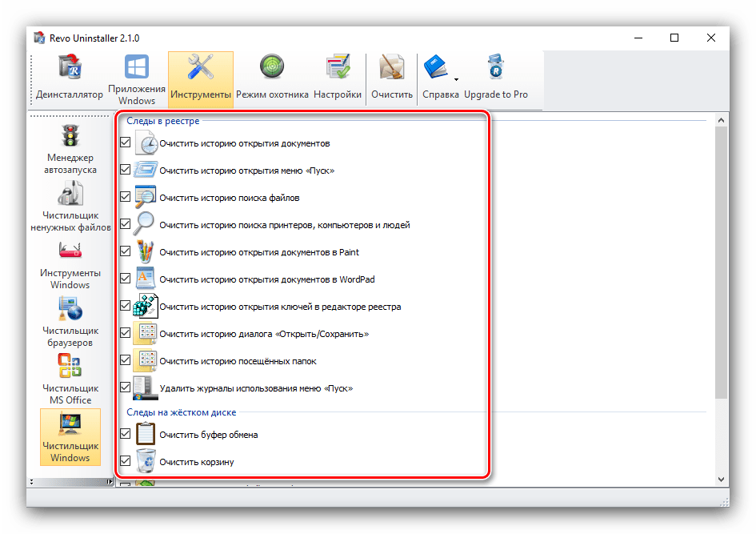
Task: Open Инструменты Windows in sidebar
Action: click(70, 263)
